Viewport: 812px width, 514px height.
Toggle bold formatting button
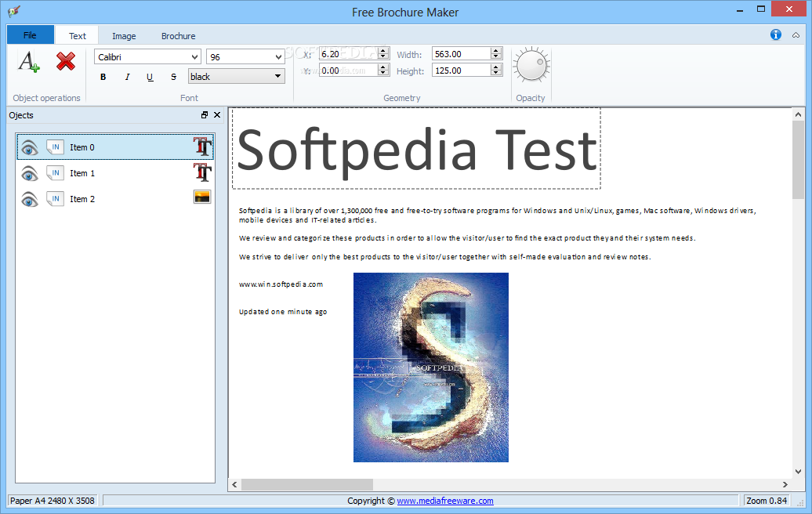(x=103, y=77)
